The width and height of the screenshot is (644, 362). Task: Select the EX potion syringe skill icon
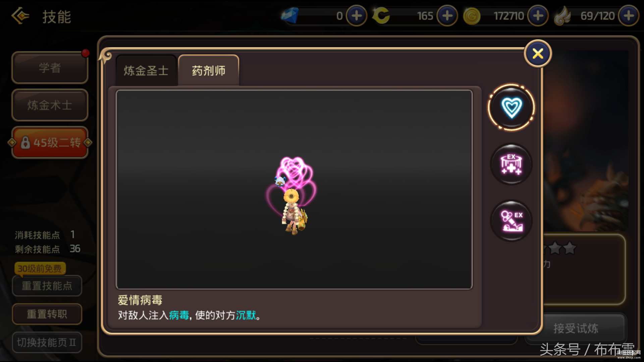[x=511, y=221]
